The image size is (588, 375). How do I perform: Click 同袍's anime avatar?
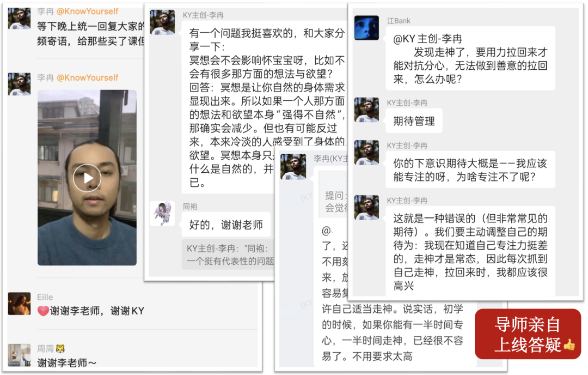162,214
